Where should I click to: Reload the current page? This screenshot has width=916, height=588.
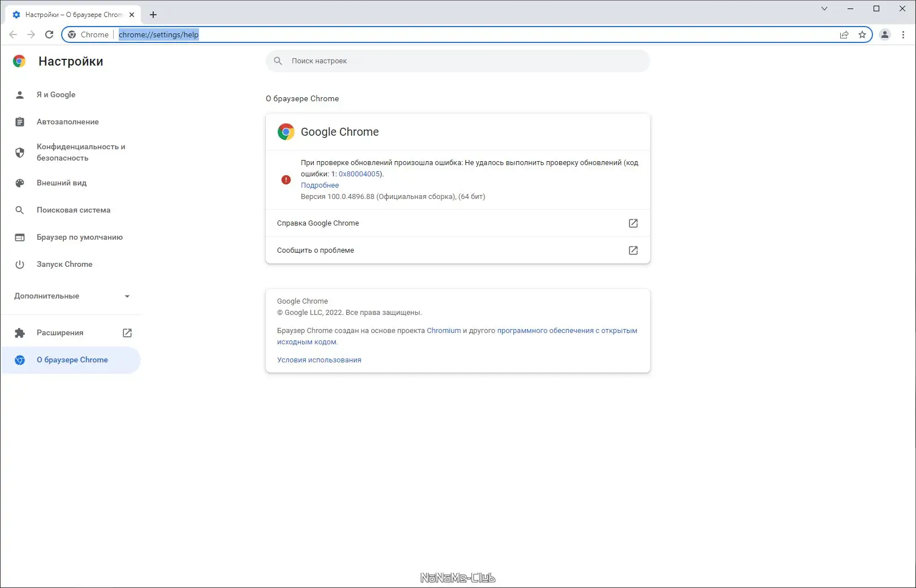pyautogui.click(x=49, y=34)
